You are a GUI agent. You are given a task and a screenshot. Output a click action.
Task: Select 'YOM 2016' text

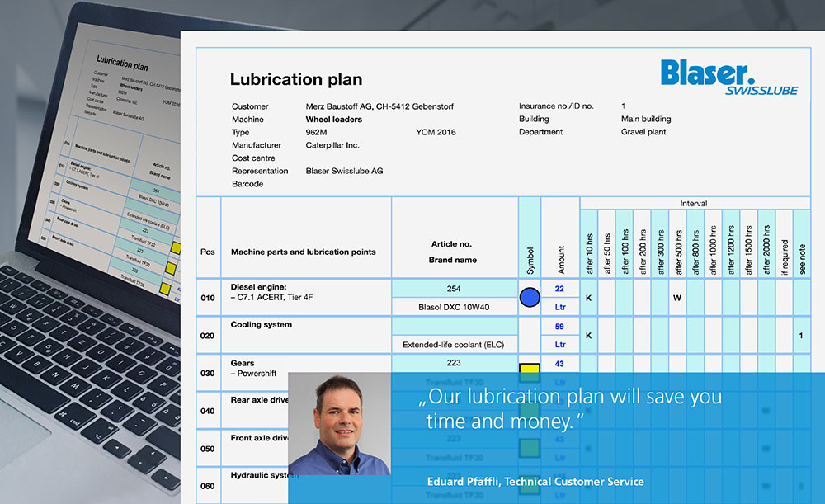pos(436,132)
